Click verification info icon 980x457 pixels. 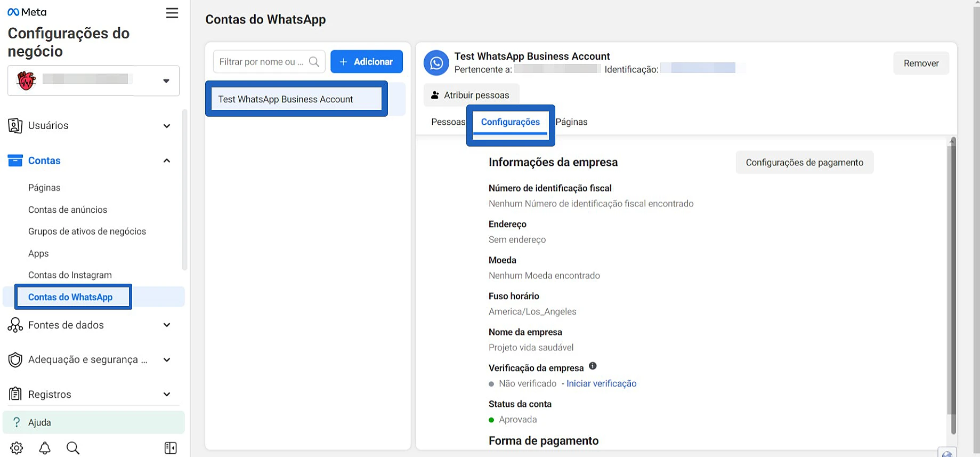[593, 366]
